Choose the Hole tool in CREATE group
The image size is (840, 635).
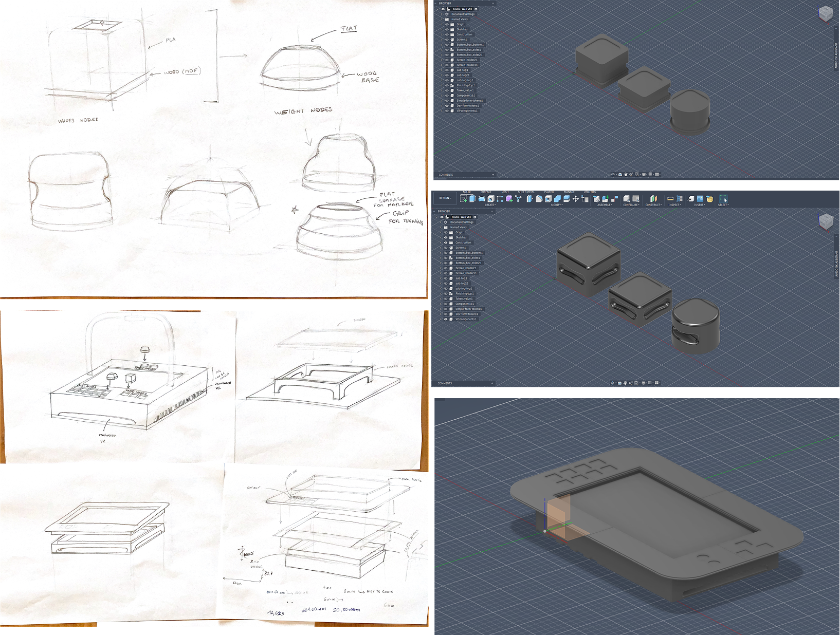coord(491,198)
